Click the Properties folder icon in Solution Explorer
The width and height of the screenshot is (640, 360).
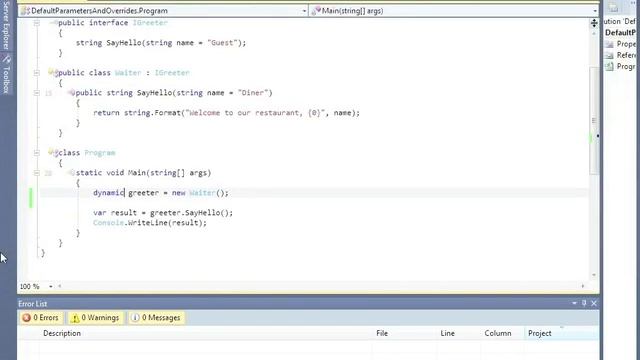point(609,44)
